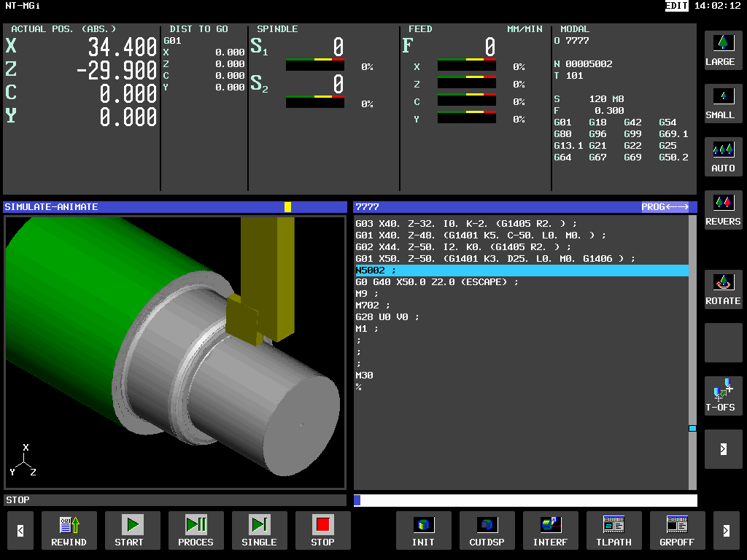The image size is (747, 560).
Task: Toggle INTERF interference check
Action: tap(550, 530)
